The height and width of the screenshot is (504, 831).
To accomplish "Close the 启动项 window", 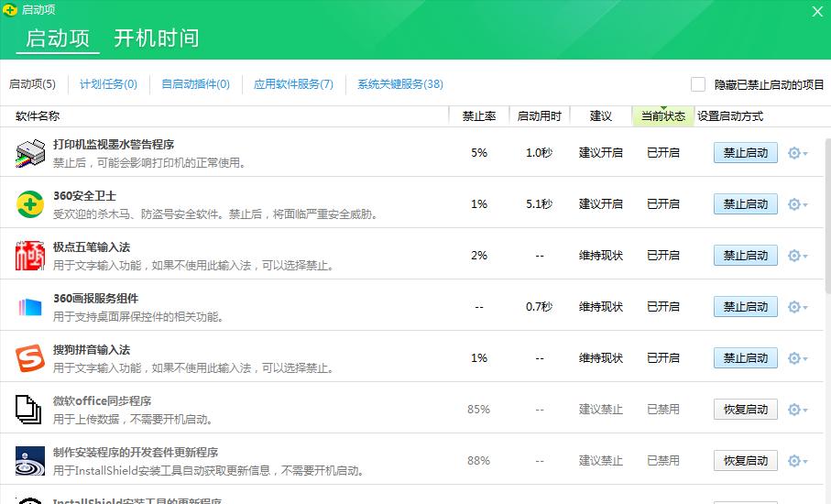I will click(x=817, y=11).
